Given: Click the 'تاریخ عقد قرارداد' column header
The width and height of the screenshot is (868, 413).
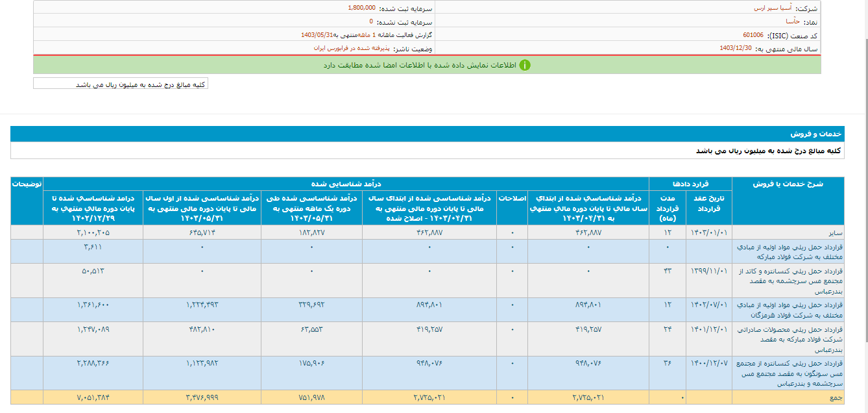Looking at the screenshot, I should coord(708,203).
